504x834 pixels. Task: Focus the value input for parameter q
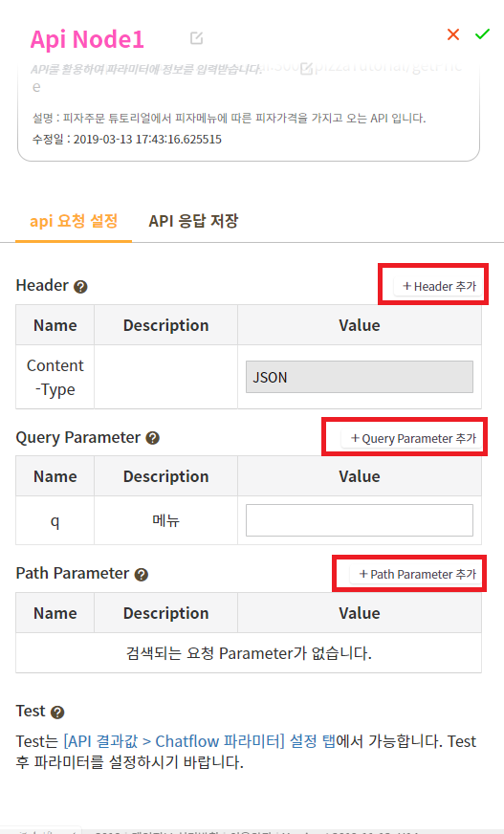(x=360, y=520)
